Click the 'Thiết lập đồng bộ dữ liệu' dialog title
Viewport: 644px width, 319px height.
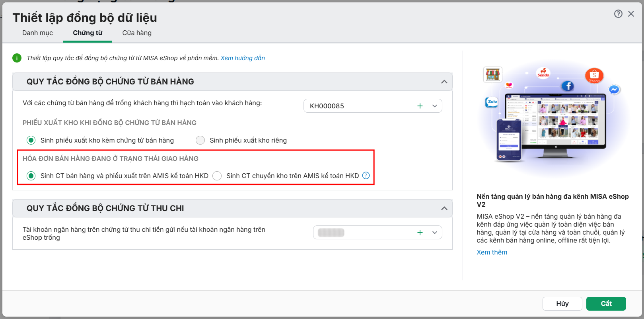click(85, 18)
